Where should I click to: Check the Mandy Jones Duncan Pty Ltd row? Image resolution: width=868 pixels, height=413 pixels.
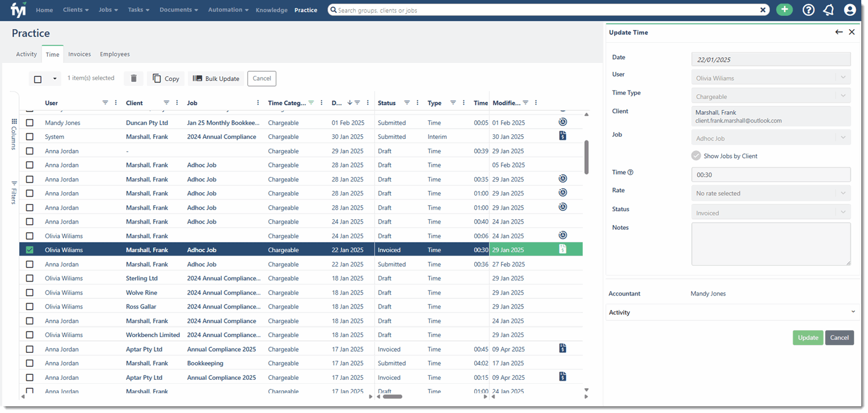(x=30, y=122)
